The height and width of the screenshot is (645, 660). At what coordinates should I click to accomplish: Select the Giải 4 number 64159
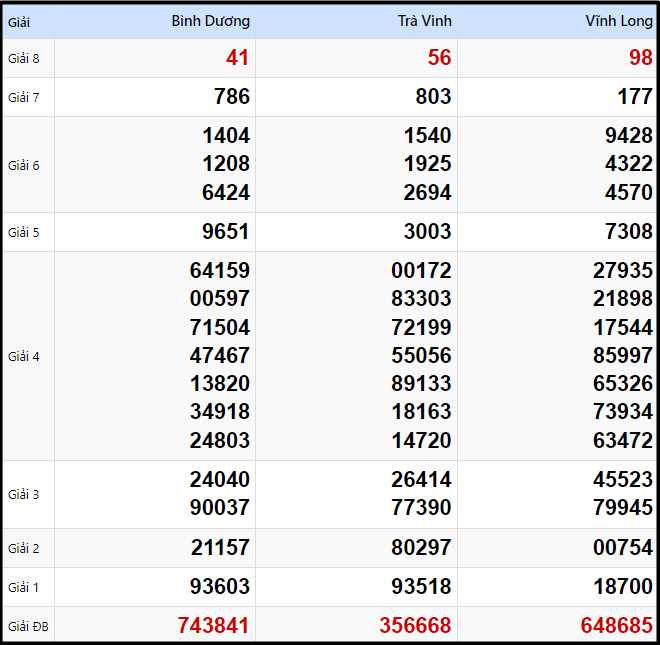tap(220, 270)
